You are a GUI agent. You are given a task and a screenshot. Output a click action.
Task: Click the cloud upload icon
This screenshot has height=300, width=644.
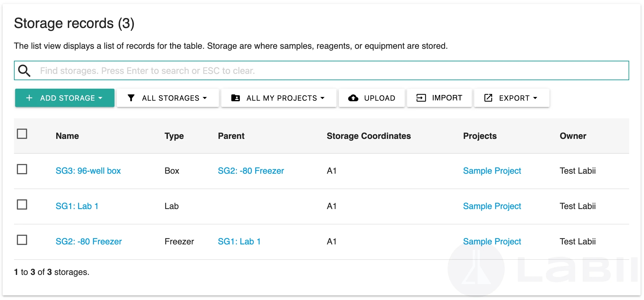(x=353, y=98)
